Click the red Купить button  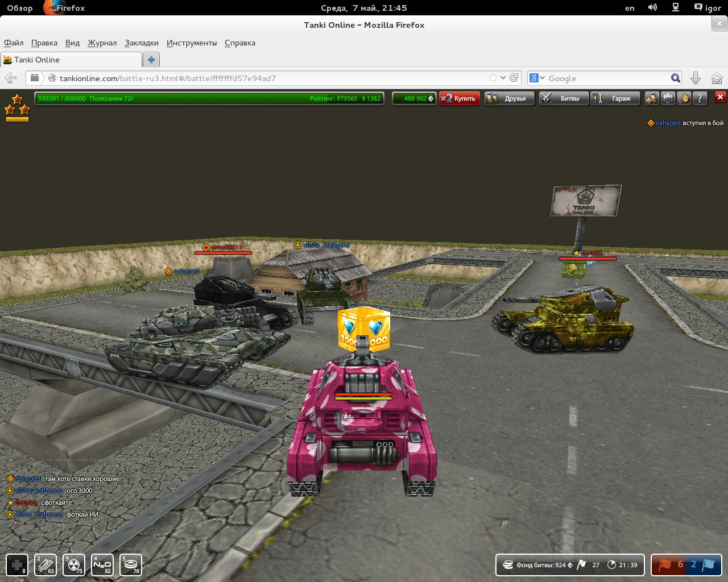tap(460, 98)
